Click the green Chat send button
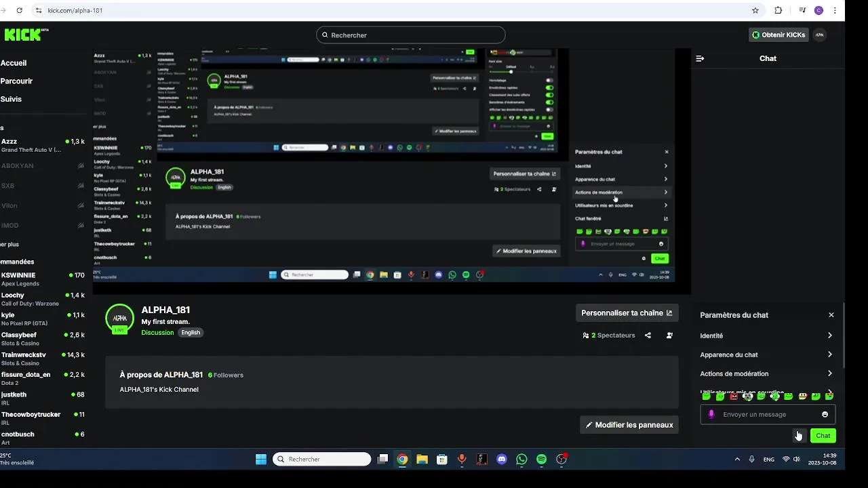Viewport: 868px width, 488px height. (823, 436)
